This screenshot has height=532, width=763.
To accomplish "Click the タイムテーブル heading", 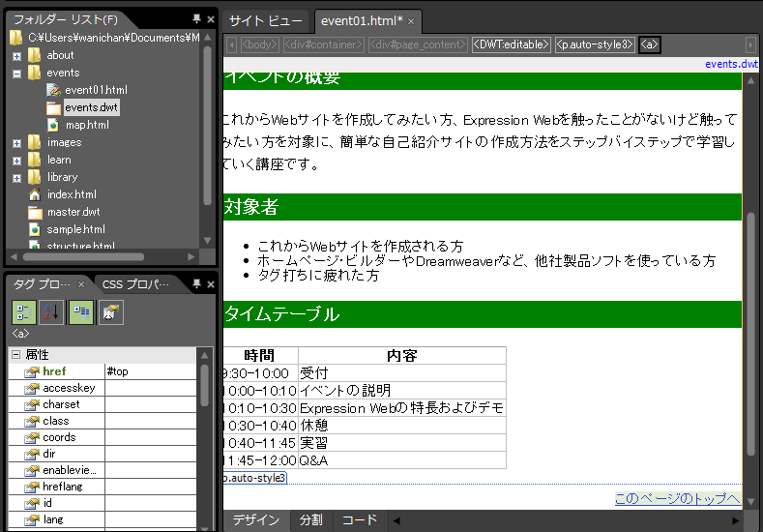I will pyautogui.click(x=281, y=314).
